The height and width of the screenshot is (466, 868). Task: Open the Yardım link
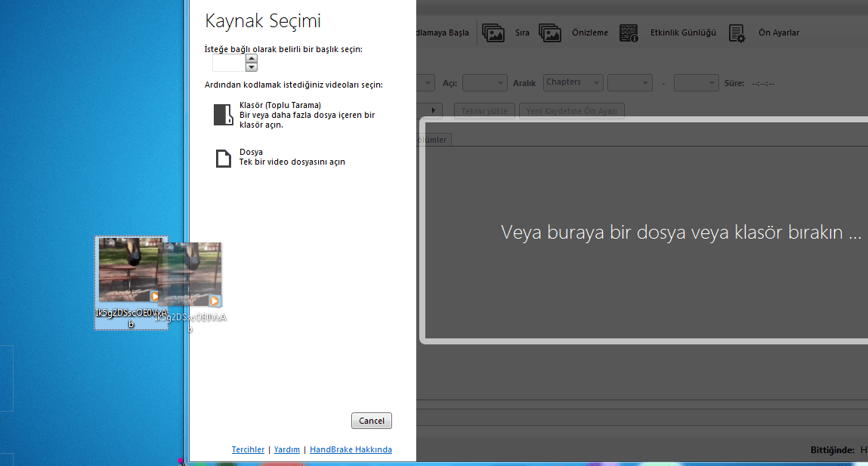pos(287,449)
